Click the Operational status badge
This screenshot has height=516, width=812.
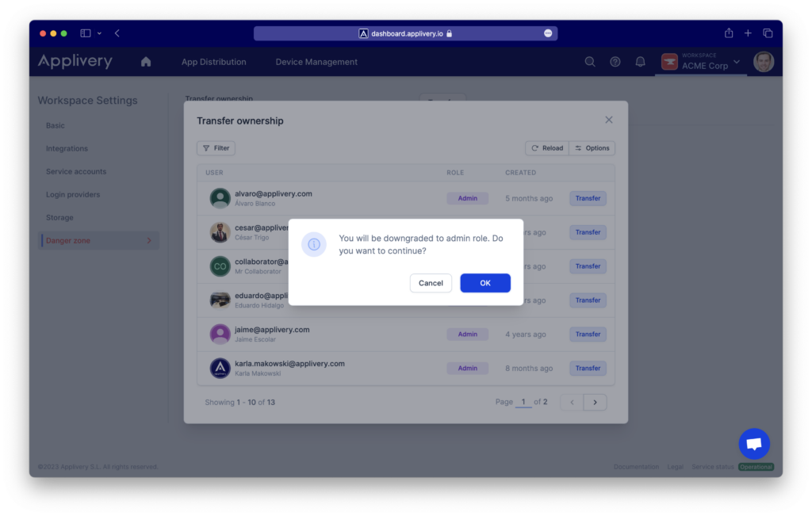[x=756, y=467]
